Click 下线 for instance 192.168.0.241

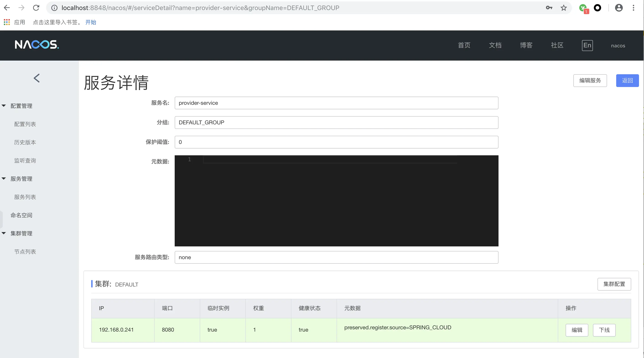click(x=604, y=330)
